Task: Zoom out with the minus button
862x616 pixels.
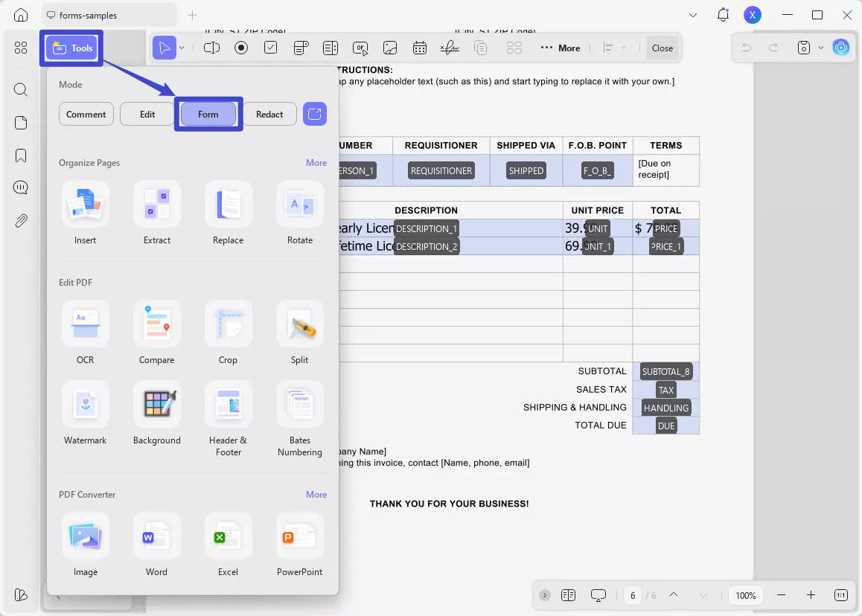Action: pos(781,595)
